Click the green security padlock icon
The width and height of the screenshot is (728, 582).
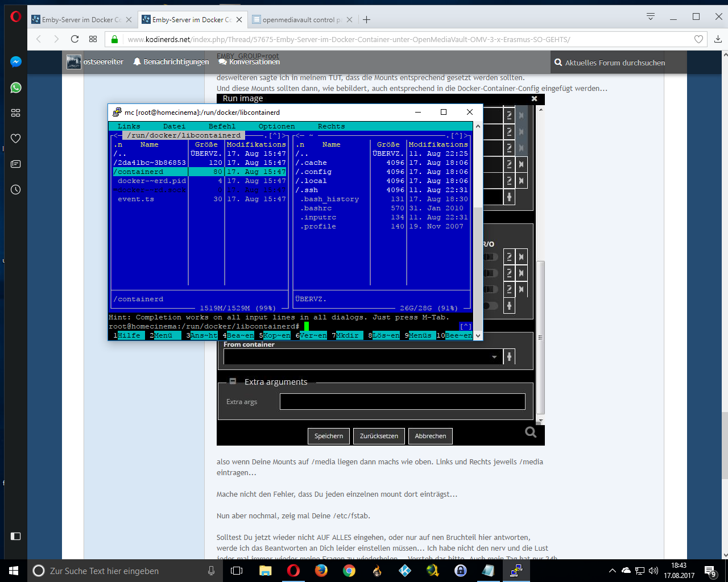tap(114, 39)
